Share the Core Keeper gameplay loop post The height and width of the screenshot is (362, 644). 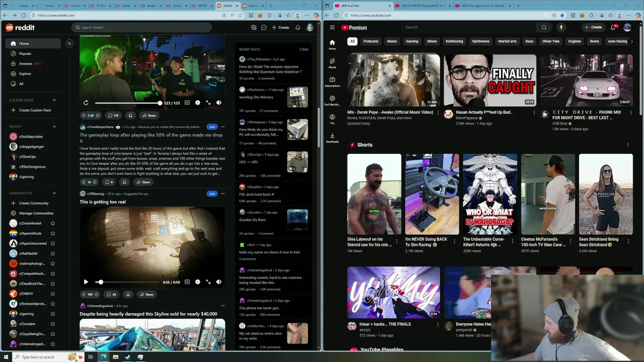143,182
